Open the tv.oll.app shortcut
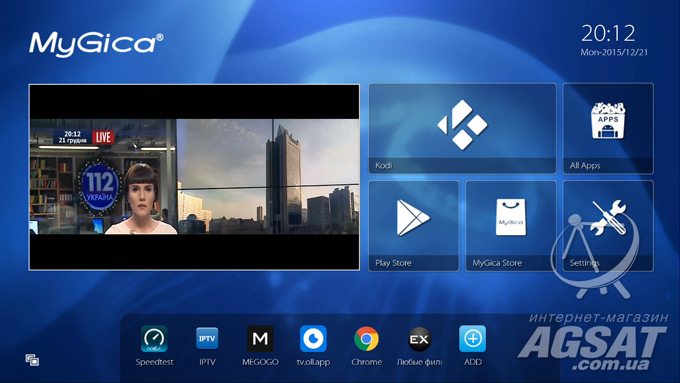680x383 pixels. 313,346
